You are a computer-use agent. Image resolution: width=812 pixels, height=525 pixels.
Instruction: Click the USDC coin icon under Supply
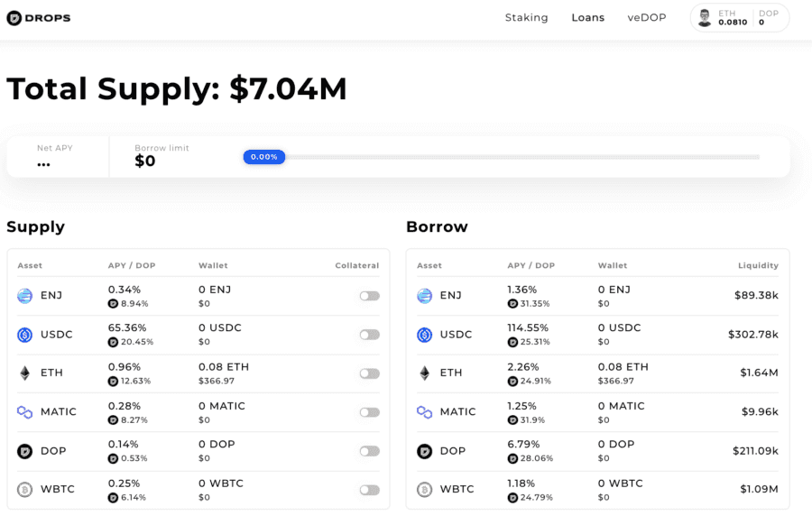(23, 334)
